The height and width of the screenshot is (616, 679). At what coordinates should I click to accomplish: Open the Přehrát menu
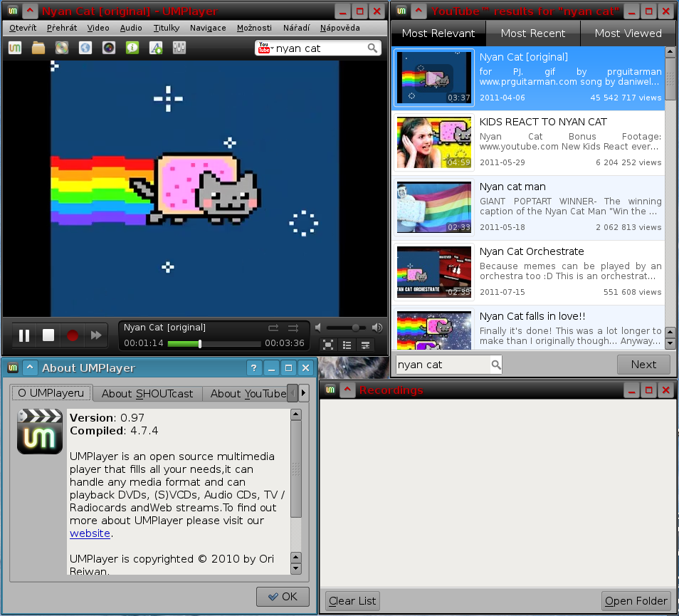coord(62,28)
